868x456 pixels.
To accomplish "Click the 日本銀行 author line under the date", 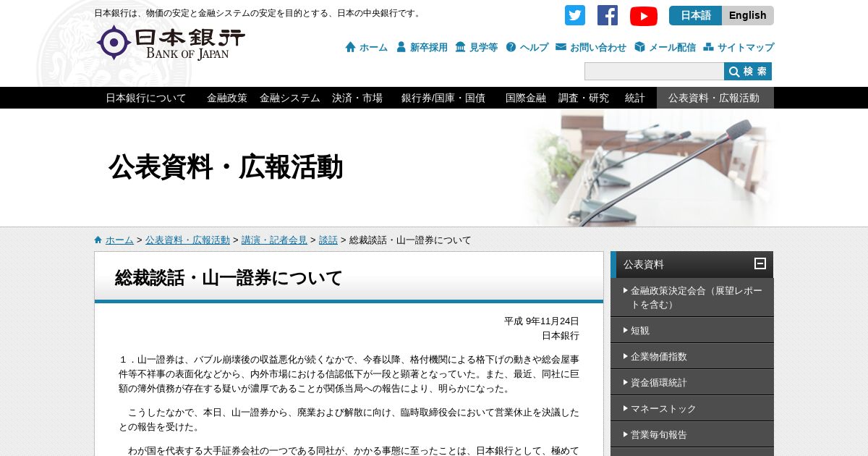I will tap(561, 336).
